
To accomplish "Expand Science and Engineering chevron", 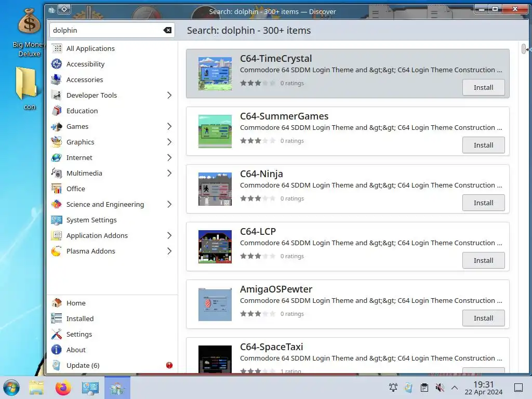I will (169, 205).
